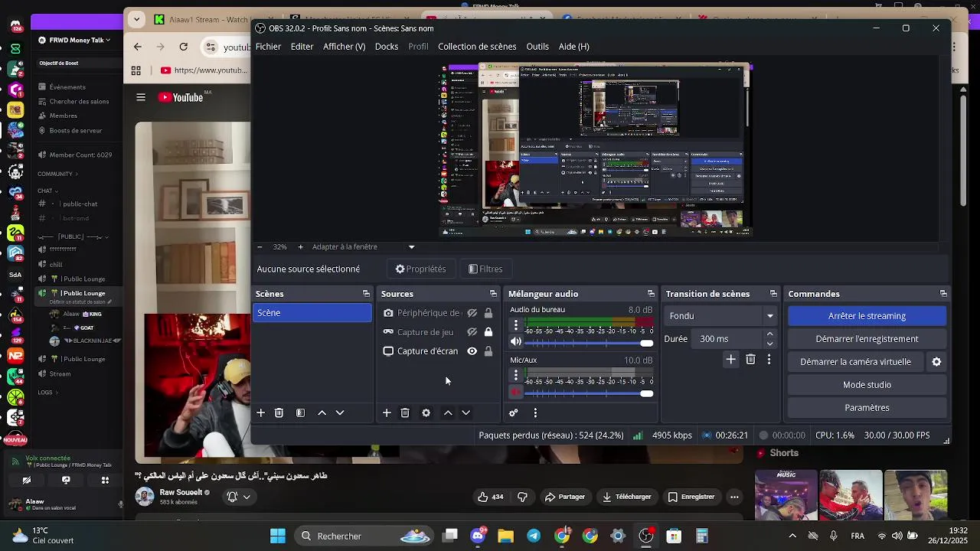Image resolution: width=980 pixels, height=551 pixels.
Task: Open Audio du bureau options three-dot menu
Action: tap(515, 325)
